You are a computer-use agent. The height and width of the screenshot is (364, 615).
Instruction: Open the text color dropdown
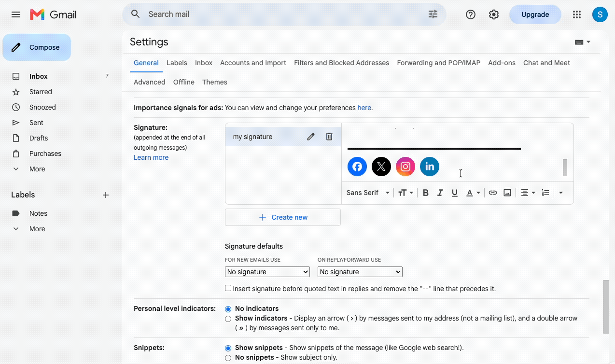[x=473, y=193]
